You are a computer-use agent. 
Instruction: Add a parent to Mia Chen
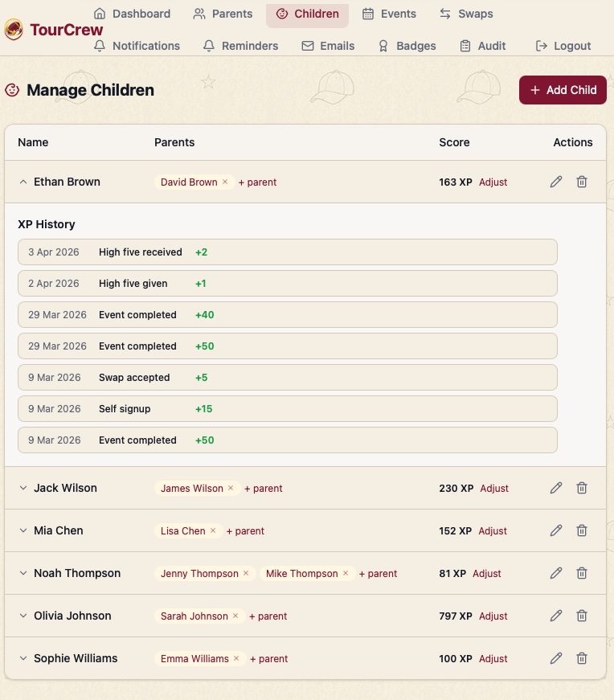pyautogui.click(x=245, y=530)
